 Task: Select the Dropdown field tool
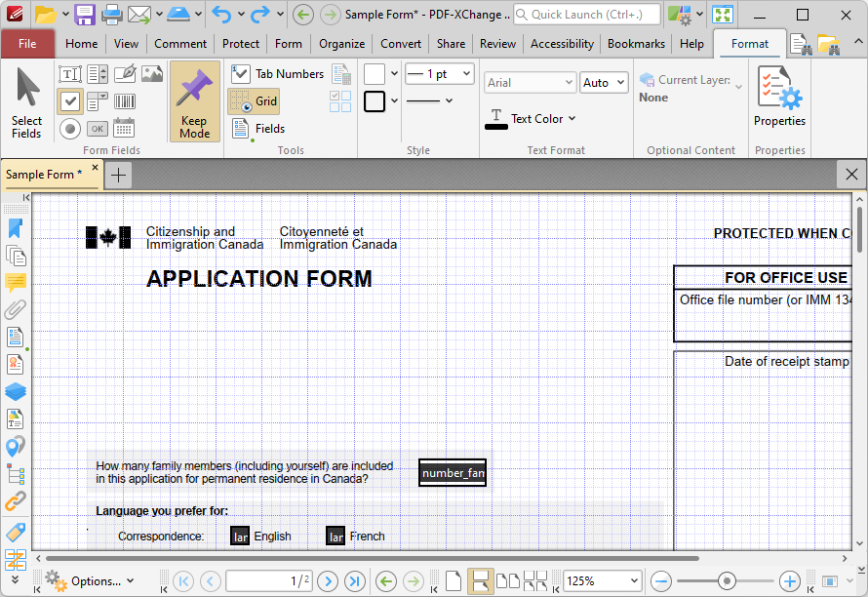click(98, 101)
